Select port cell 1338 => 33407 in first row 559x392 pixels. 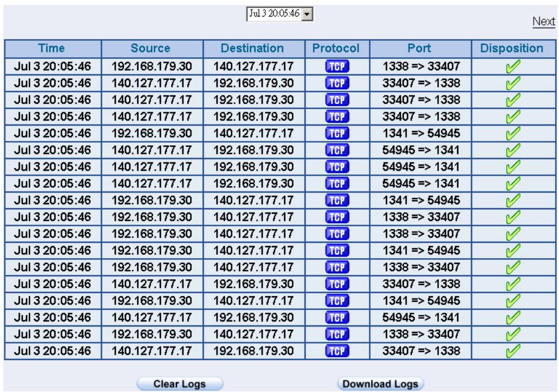(x=421, y=66)
